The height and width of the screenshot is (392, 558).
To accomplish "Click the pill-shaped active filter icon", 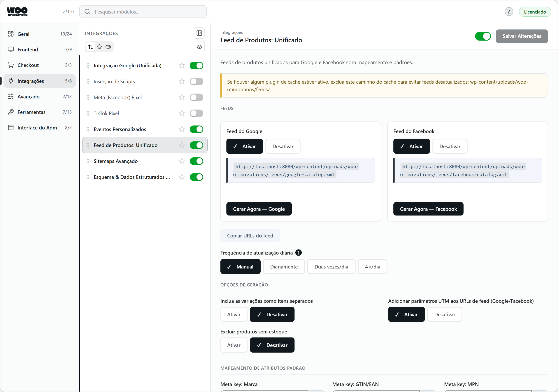I will (108, 47).
